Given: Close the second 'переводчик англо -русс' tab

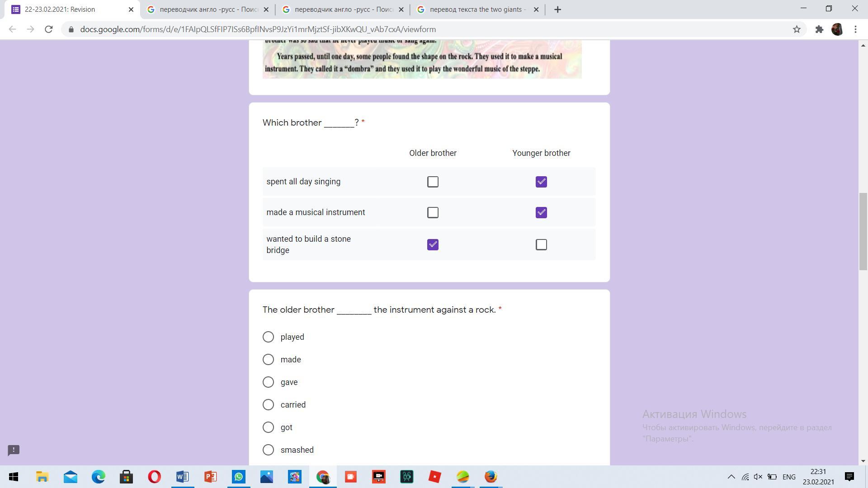Looking at the screenshot, I should pyautogui.click(x=401, y=9).
